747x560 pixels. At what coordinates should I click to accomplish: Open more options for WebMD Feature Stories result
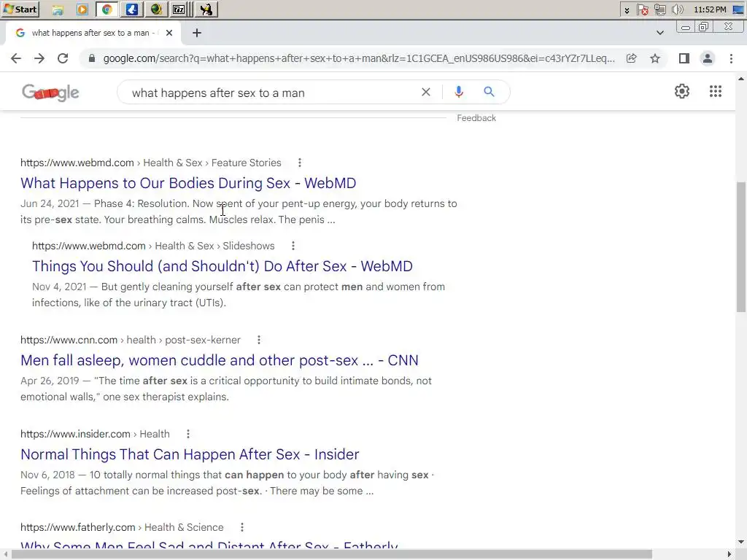point(300,163)
